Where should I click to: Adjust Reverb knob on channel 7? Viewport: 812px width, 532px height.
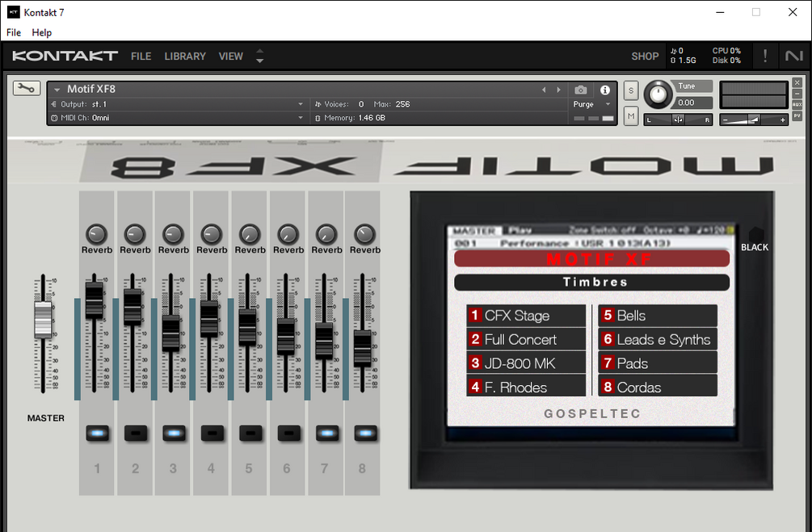[326, 234]
